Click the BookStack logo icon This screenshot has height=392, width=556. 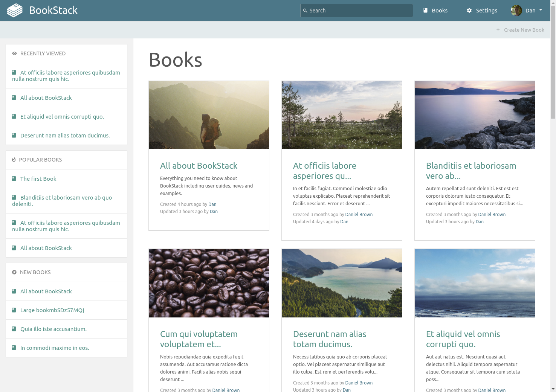[15, 11]
